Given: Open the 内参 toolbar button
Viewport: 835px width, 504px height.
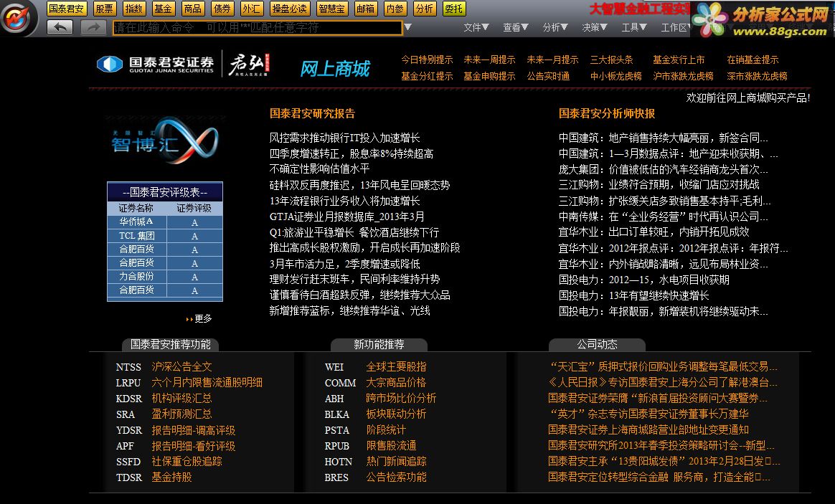Looking at the screenshot, I should coord(395,9).
